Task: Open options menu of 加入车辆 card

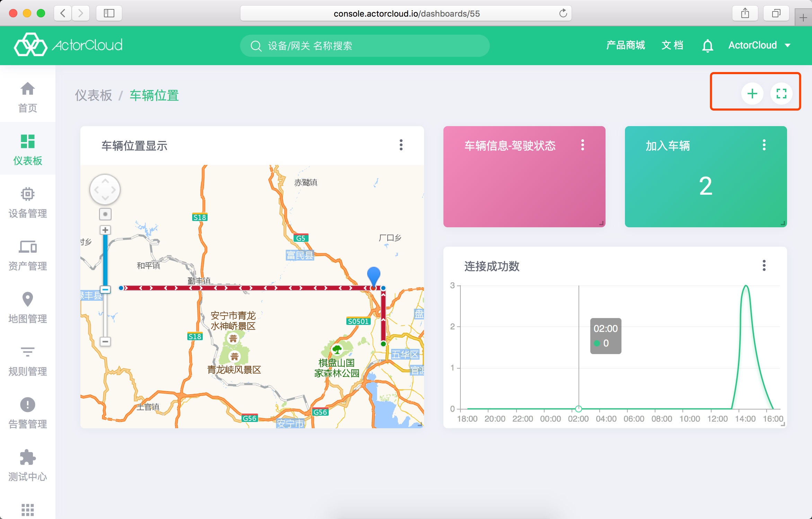Action: (x=764, y=145)
